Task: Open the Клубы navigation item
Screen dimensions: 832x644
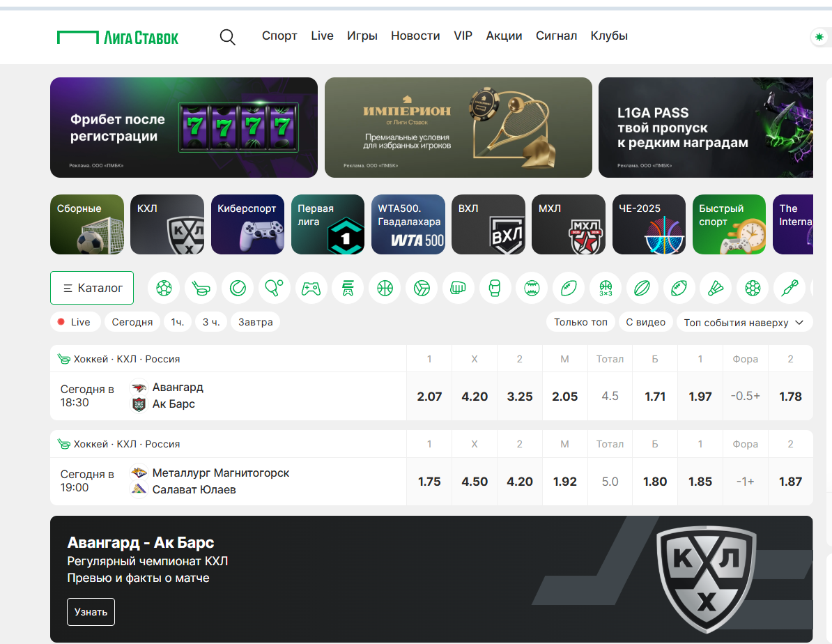Action: coord(609,36)
